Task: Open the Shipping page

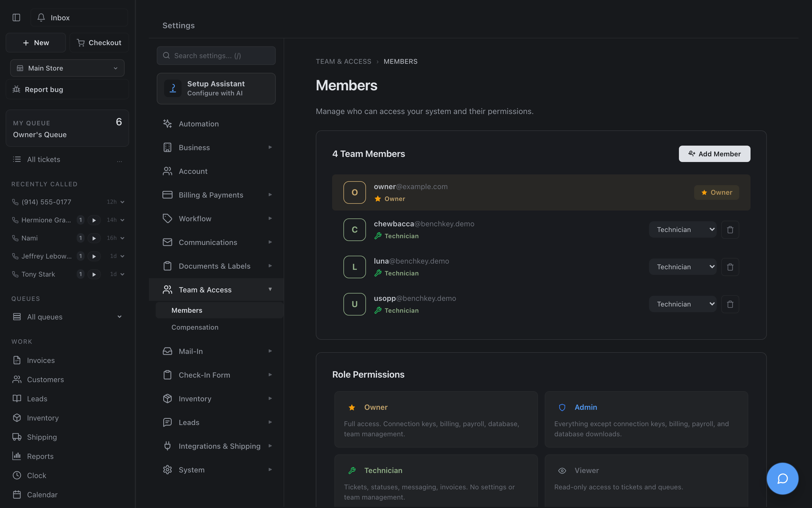Action: point(67,437)
